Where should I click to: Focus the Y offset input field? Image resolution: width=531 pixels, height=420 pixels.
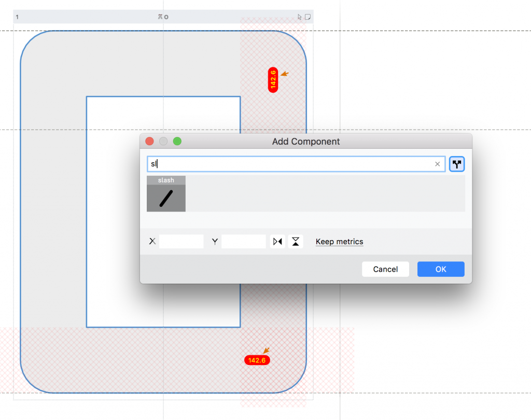pos(244,242)
